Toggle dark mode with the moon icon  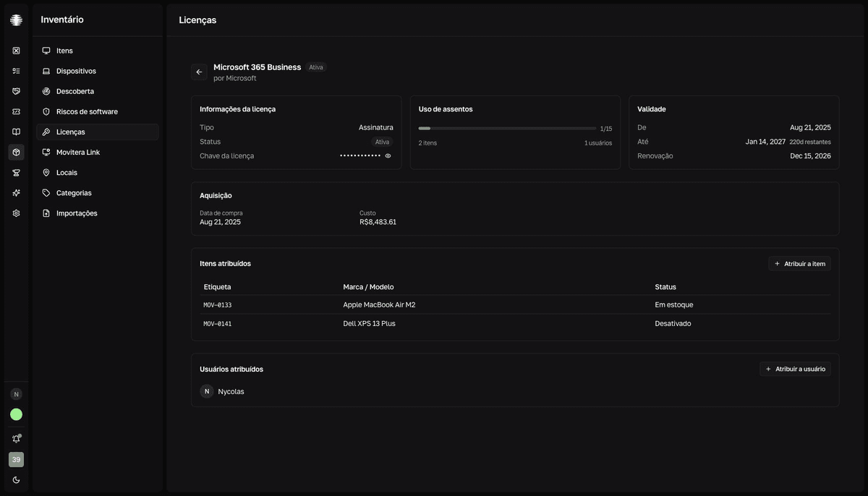click(x=16, y=480)
